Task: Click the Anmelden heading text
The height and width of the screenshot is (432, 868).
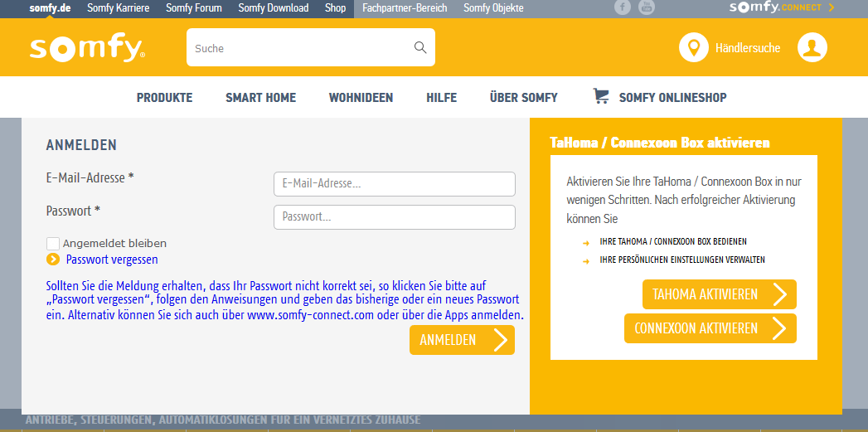Action: coord(81,145)
